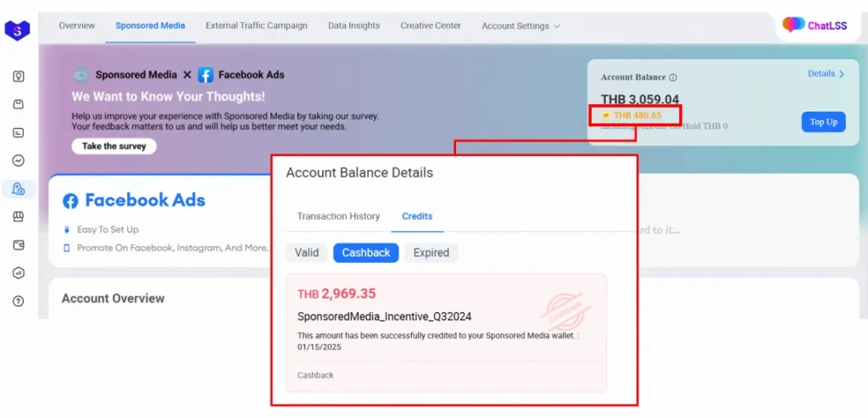The height and width of the screenshot is (418, 868).
Task: Click the Account Balance info icon
Action: (x=673, y=77)
